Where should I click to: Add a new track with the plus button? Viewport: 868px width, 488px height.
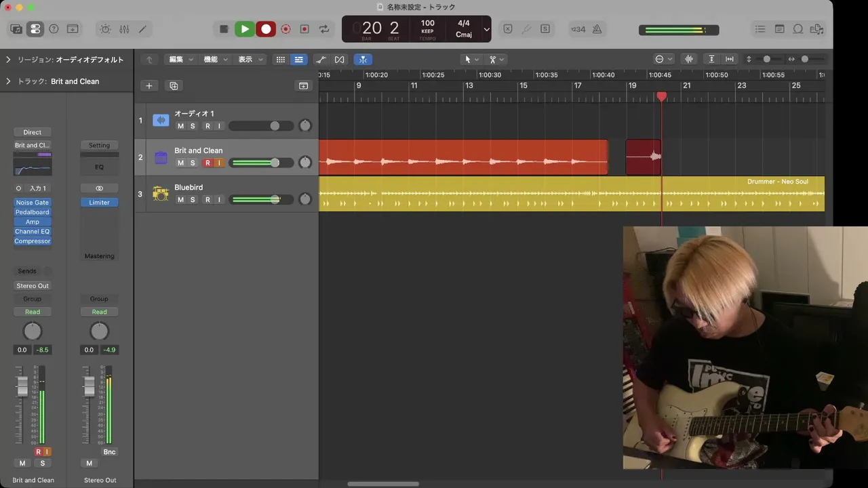coord(149,86)
